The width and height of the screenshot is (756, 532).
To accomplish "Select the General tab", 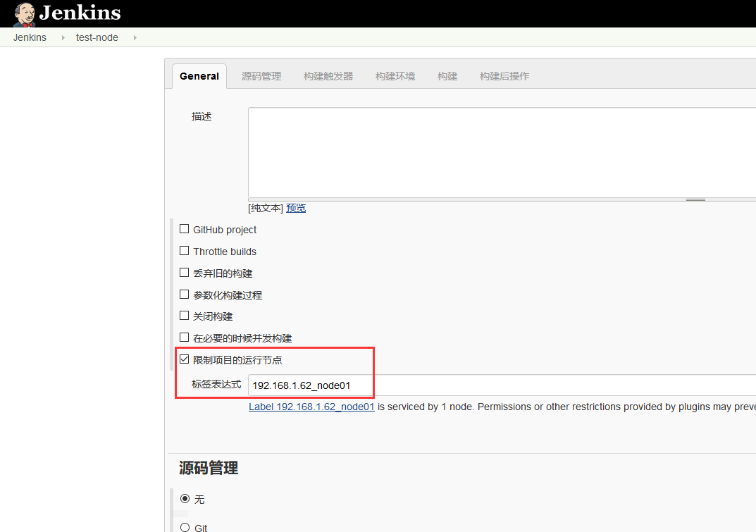I will point(199,76).
